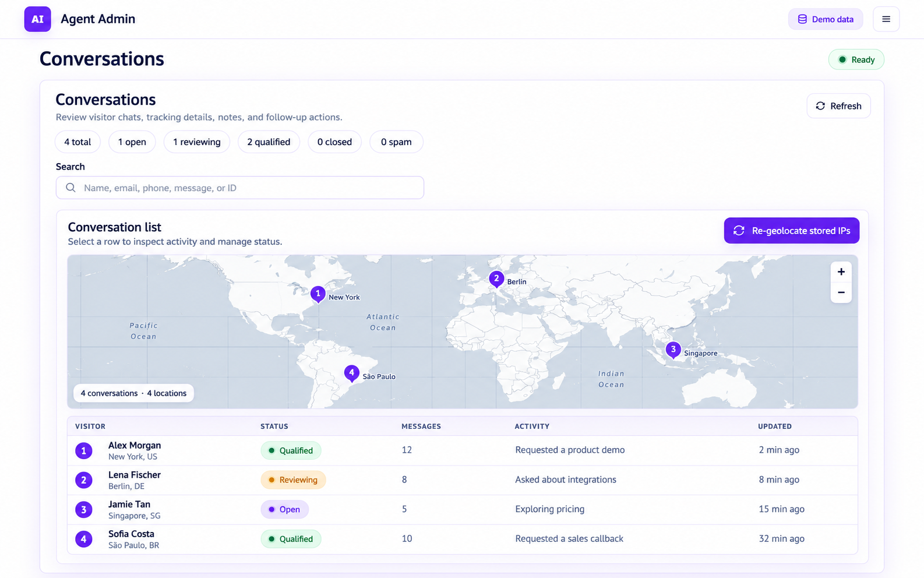Filter by the 4 total chip
This screenshot has height=578, width=924.
point(77,142)
